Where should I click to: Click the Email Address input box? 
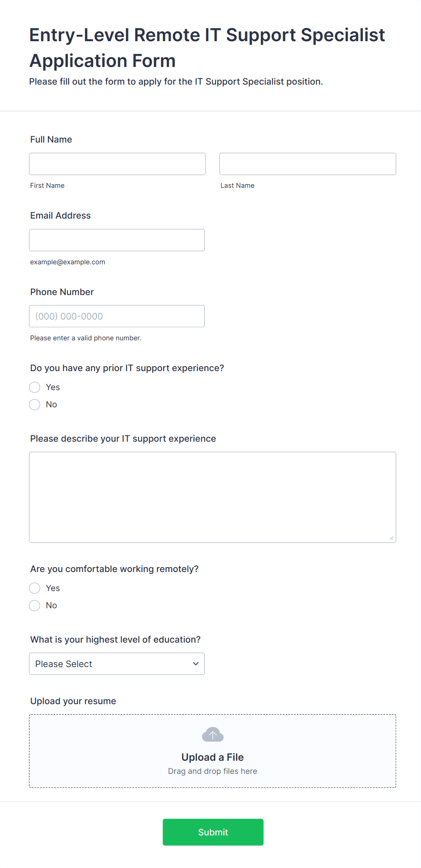coord(117,240)
